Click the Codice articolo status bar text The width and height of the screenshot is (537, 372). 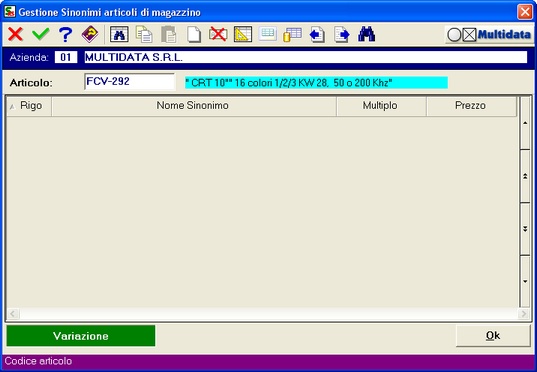point(38,361)
